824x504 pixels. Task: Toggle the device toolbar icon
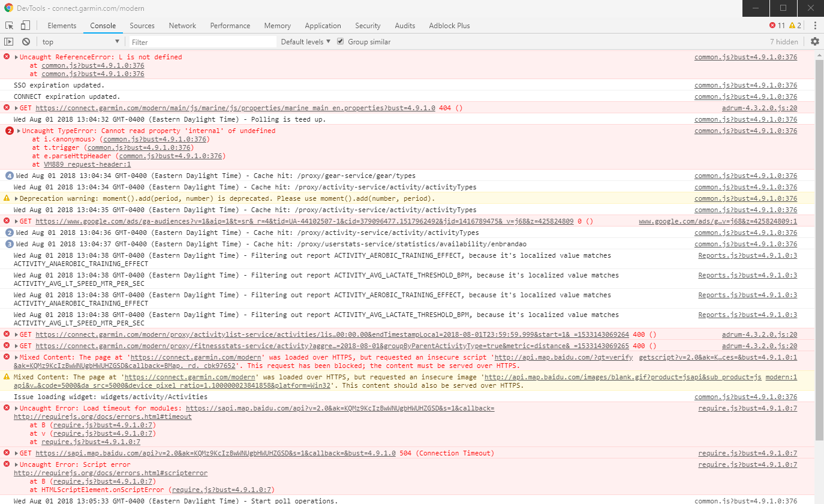click(x=25, y=26)
